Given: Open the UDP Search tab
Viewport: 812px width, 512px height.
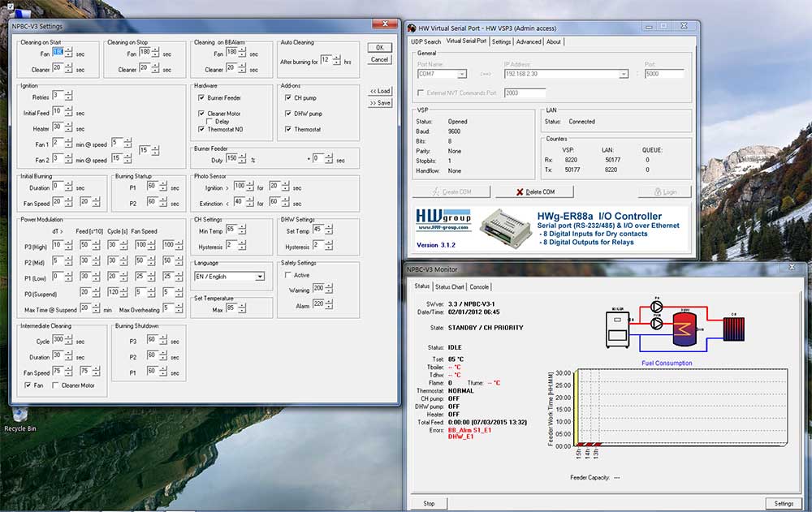Looking at the screenshot, I should point(425,41).
